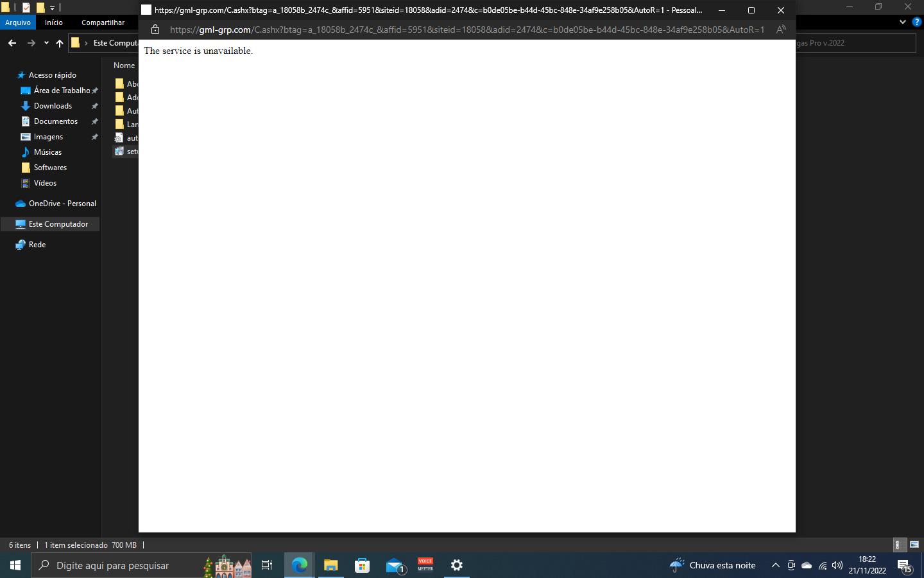924x578 pixels.
Task: Open the Compartilhar ribbon tab
Action: 103,22
